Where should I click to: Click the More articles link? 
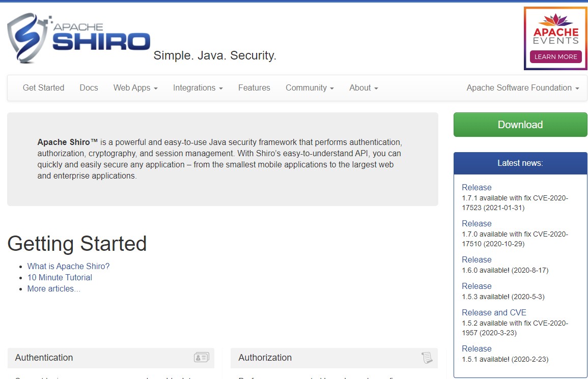[54, 288]
